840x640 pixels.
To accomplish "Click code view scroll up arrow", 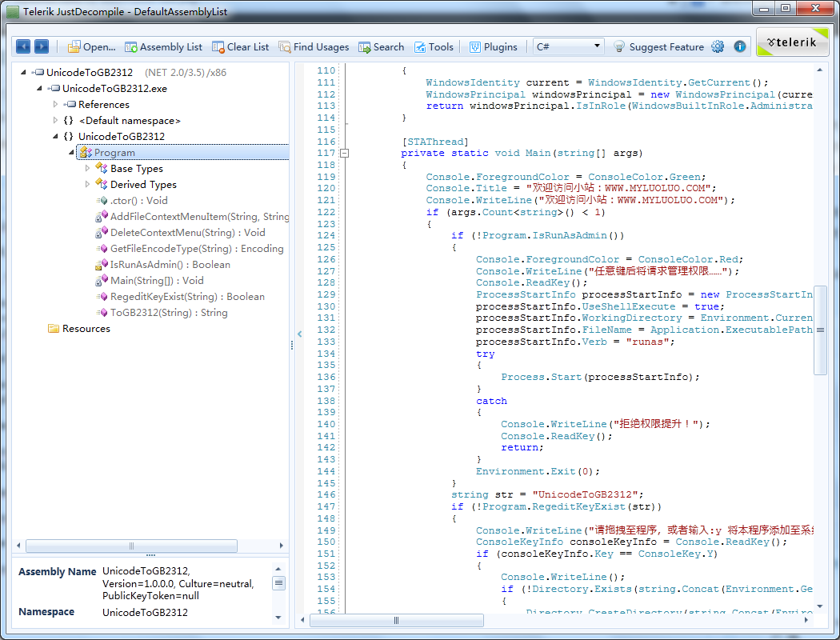I will [820, 70].
